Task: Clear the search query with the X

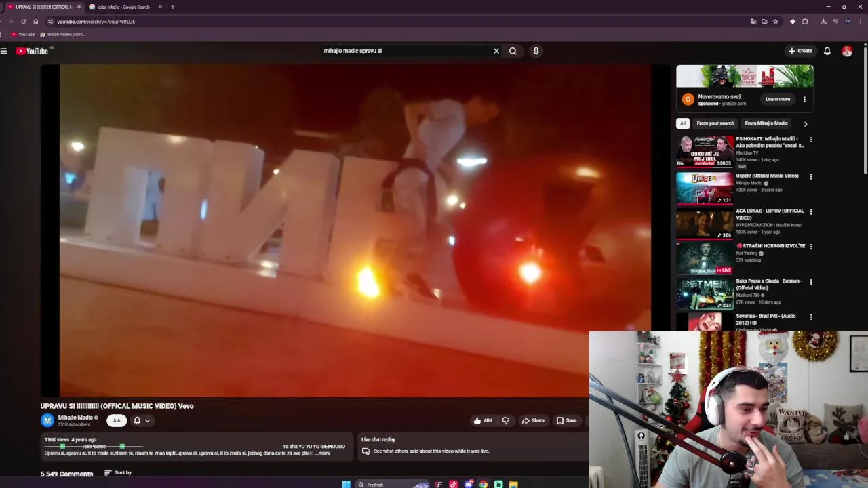Action: (x=496, y=51)
